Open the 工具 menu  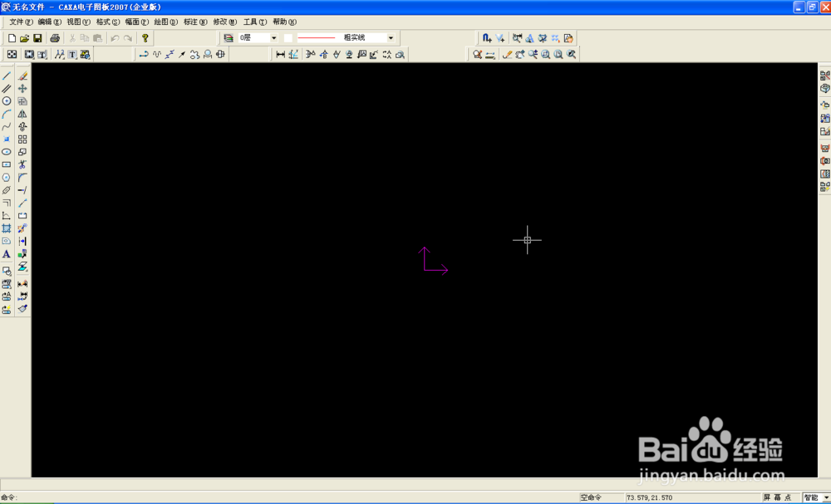(255, 22)
